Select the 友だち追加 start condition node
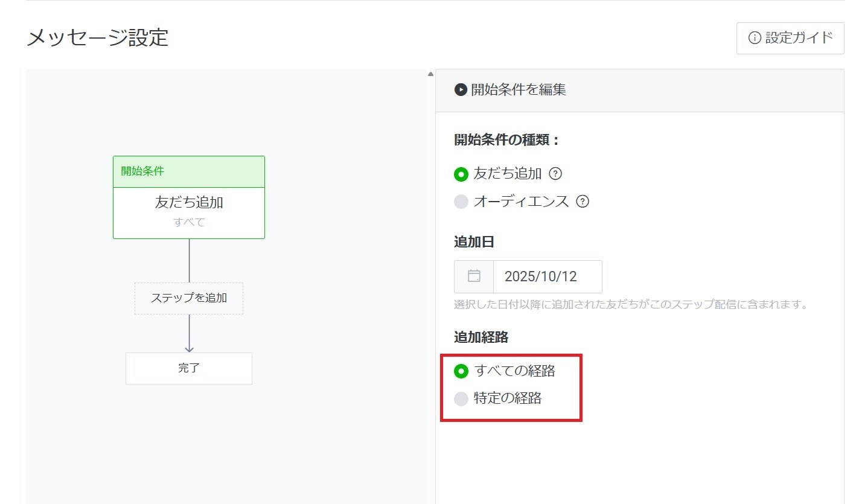862x504 pixels. click(x=189, y=203)
